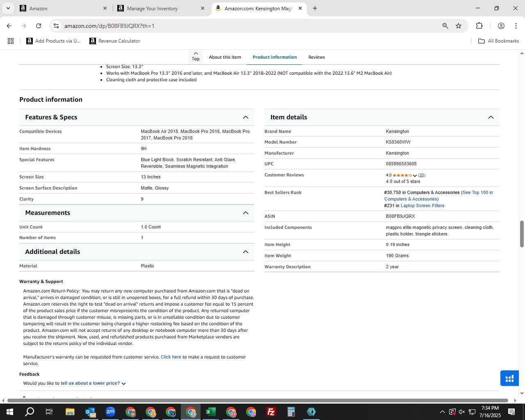Open Add Products via Upload bookmark
The width and height of the screenshot is (525, 420).
click(x=54, y=41)
